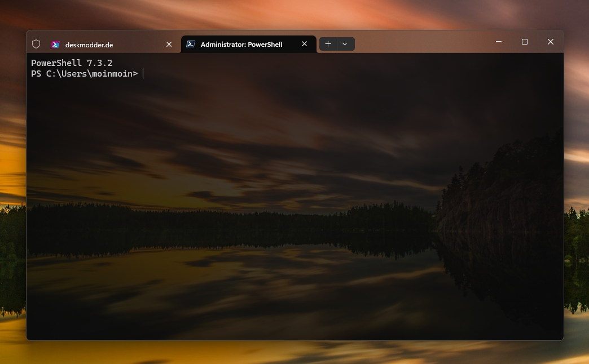
Task: Click the PowerShell icon on the active tab
Action: click(x=191, y=45)
